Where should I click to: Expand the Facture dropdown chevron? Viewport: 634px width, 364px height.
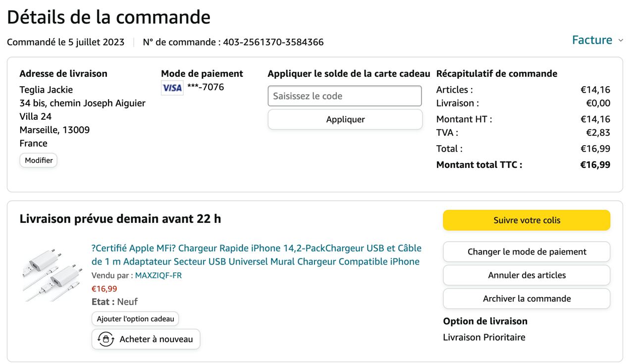(x=621, y=41)
